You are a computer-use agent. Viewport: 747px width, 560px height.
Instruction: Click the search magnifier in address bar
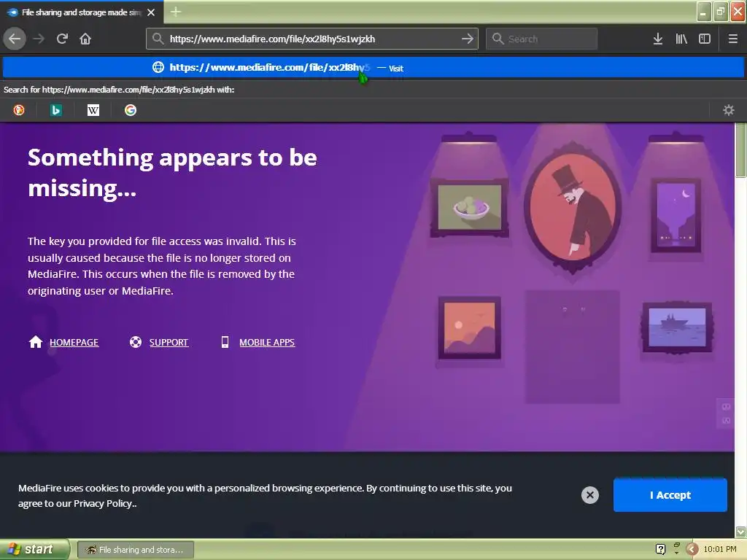[x=158, y=39]
